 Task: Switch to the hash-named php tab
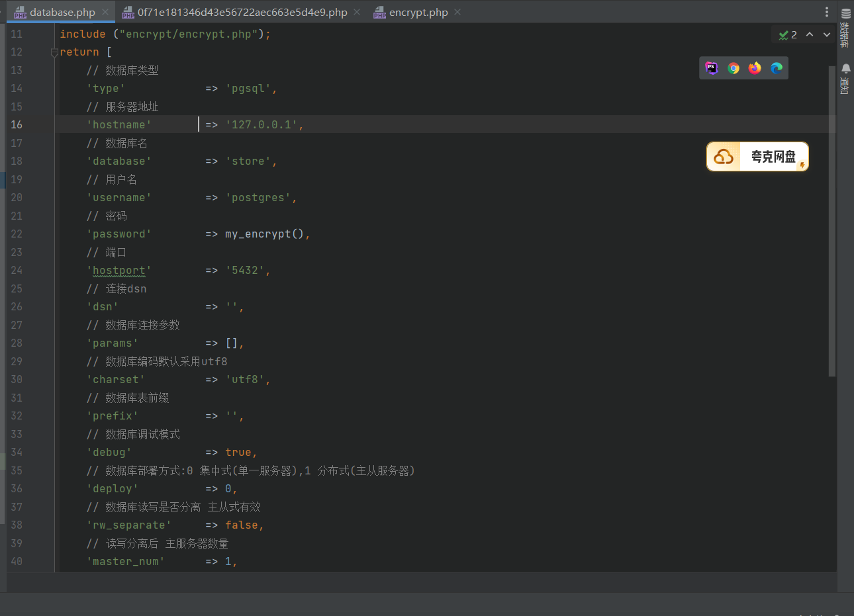pyautogui.click(x=242, y=11)
